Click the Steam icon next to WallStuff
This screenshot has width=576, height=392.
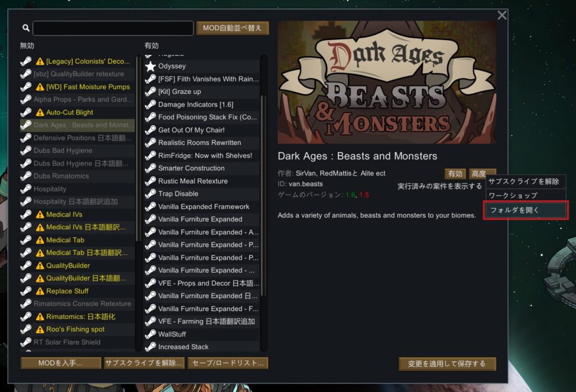click(150, 334)
